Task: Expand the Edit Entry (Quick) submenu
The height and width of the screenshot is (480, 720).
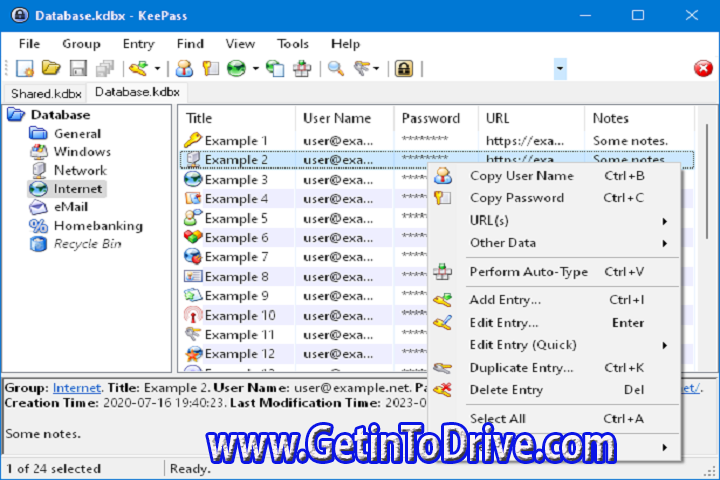Action: pos(554,345)
